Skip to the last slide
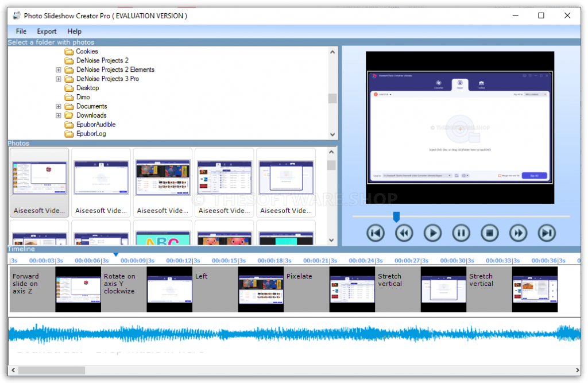This screenshot has width=588, height=383. [x=547, y=233]
